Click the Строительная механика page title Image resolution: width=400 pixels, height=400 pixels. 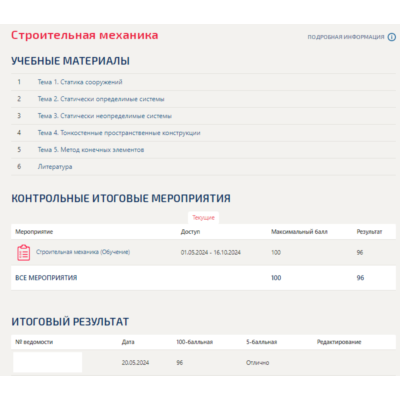85,35
